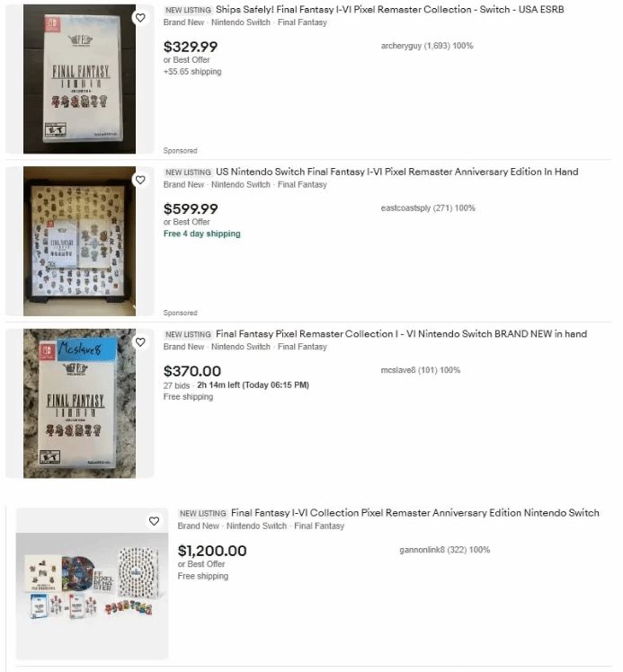Toggle watchlist heart on the $599.99 listing
623x672 pixels.
coord(140,180)
